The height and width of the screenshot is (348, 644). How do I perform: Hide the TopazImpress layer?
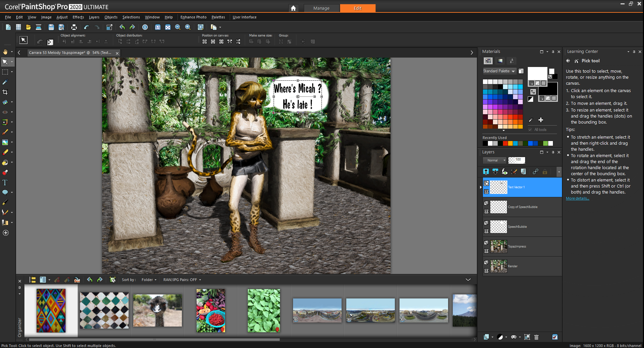(486, 251)
